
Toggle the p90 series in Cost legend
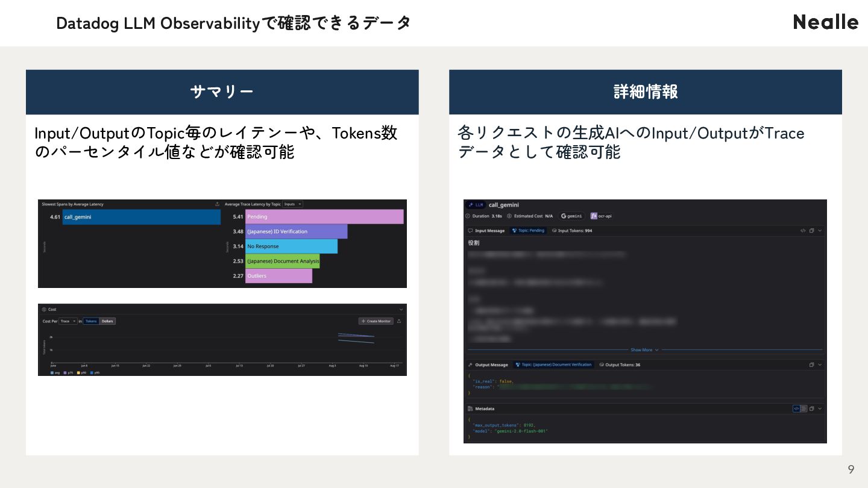[x=83, y=373]
